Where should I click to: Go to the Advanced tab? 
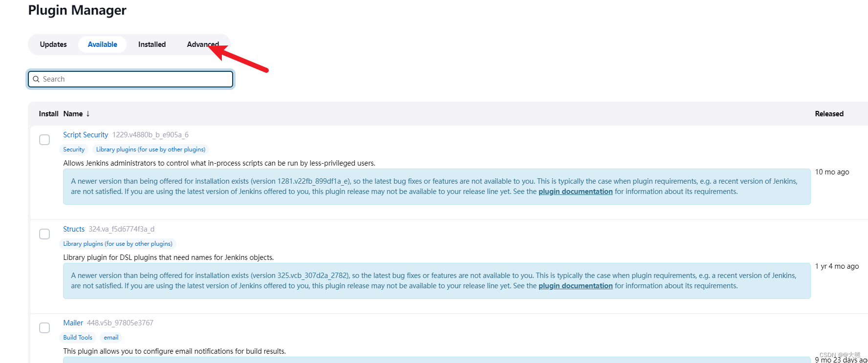point(203,44)
